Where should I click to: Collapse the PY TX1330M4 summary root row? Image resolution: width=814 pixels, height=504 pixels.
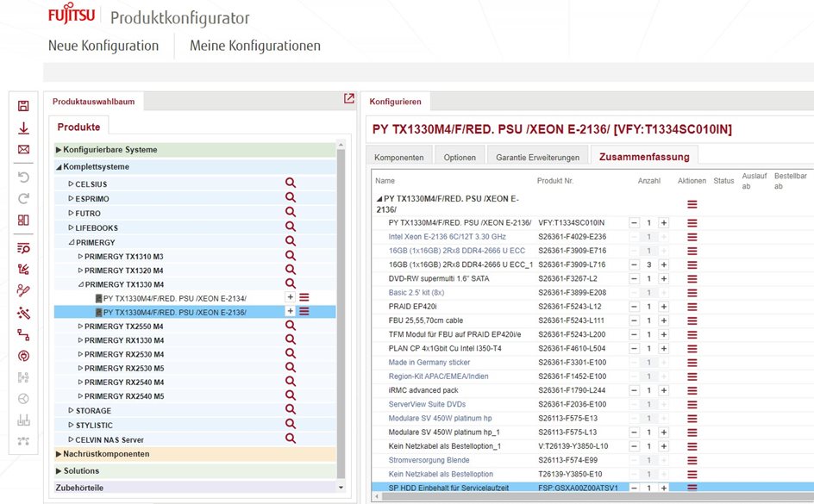[379, 199]
